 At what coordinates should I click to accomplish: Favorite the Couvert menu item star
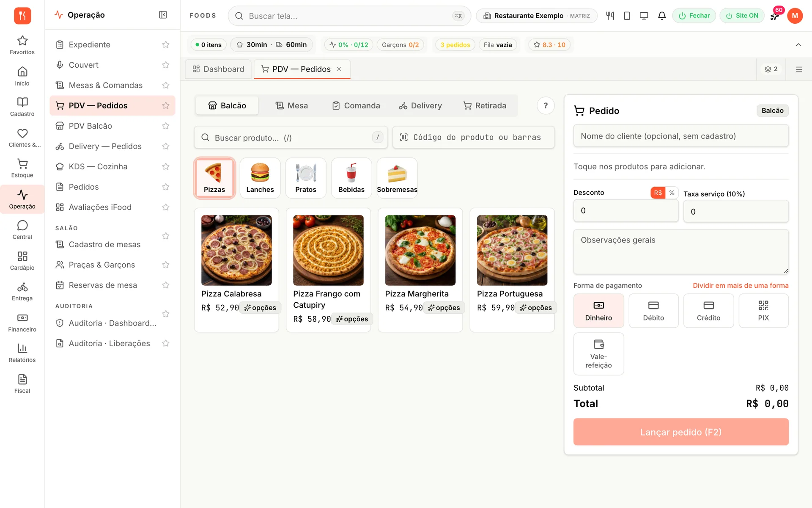pyautogui.click(x=166, y=65)
